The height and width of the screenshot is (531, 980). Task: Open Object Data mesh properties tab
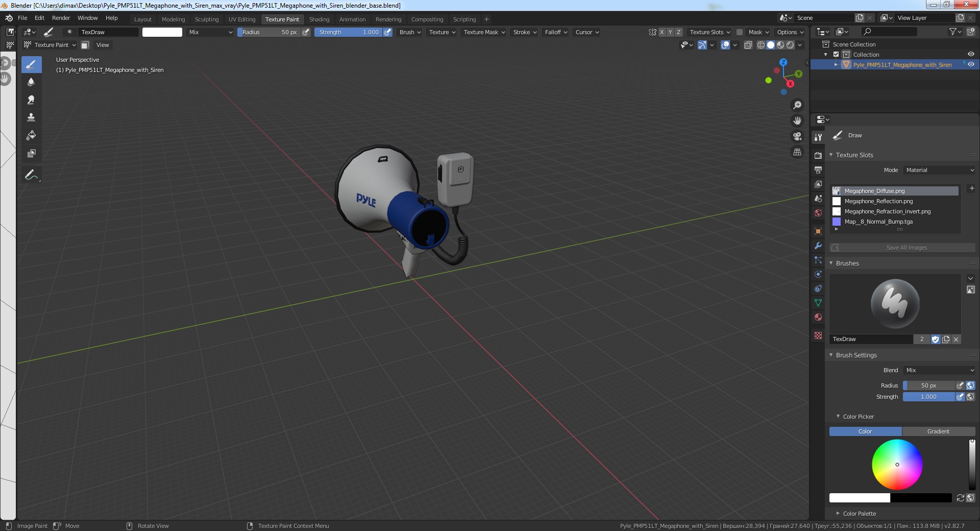[818, 303]
